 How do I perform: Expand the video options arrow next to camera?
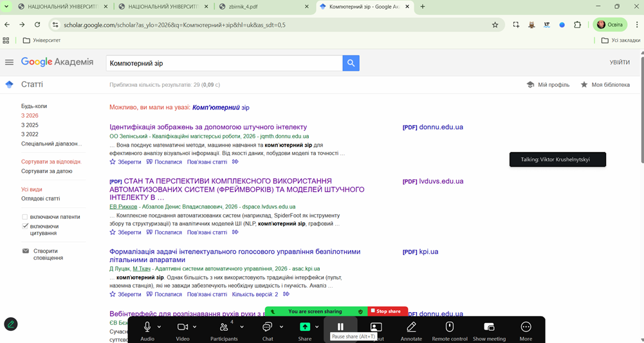(x=195, y=327)
